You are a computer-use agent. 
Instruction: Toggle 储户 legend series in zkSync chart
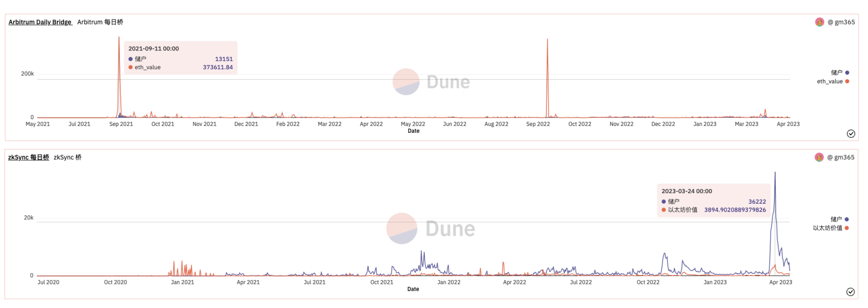[840, 219]
